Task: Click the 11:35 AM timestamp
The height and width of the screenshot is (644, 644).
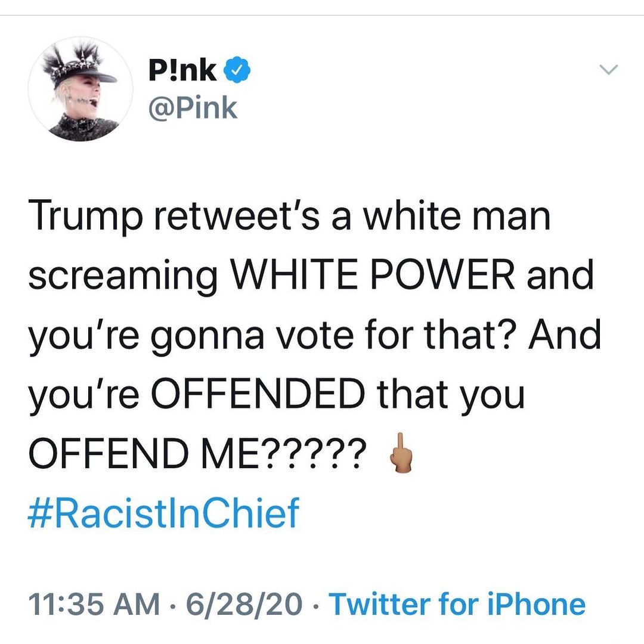Action: click(94, 604)
